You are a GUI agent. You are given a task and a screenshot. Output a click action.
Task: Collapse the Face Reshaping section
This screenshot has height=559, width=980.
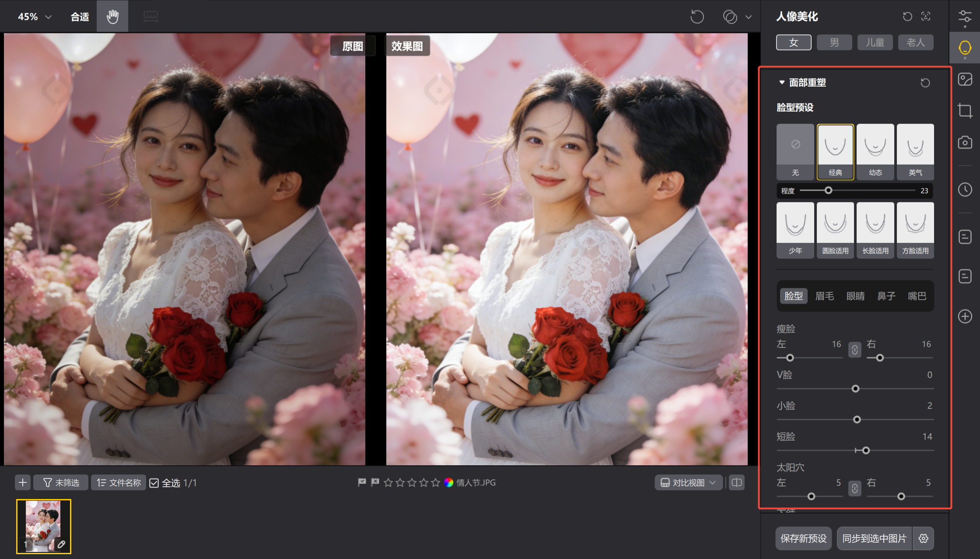pyautogui.click(x=781, y=82)
